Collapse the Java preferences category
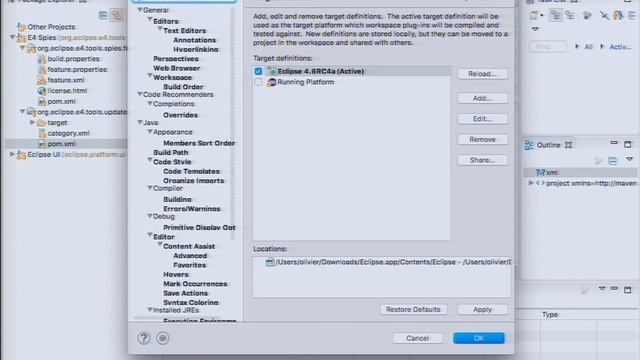 (x=140, y=122)
